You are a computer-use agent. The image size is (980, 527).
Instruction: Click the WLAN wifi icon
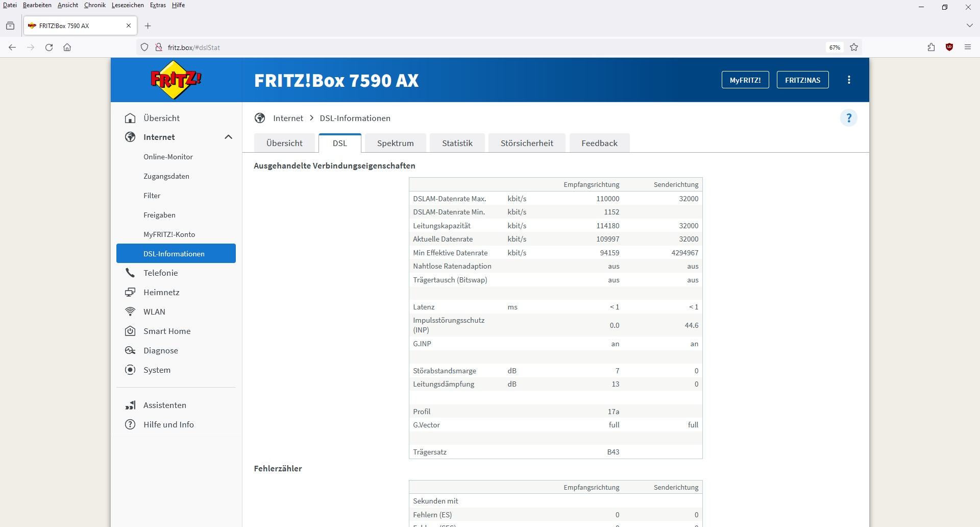(x=130, y=312)
